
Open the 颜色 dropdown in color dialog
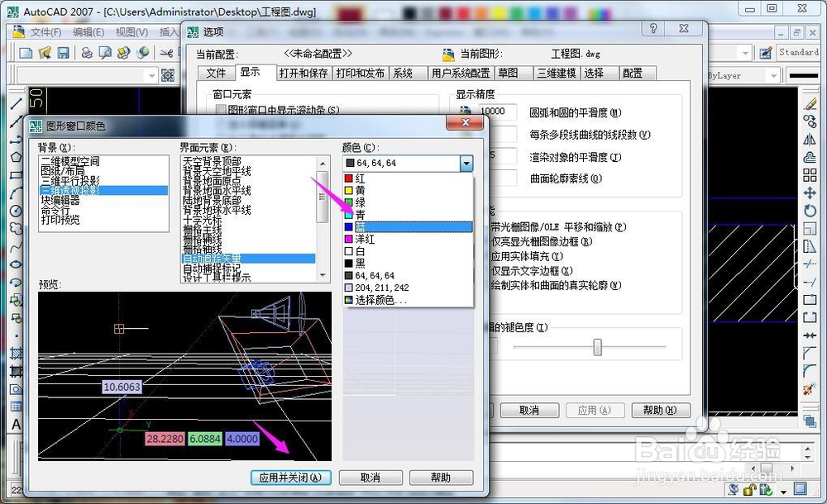coord(467,163)
